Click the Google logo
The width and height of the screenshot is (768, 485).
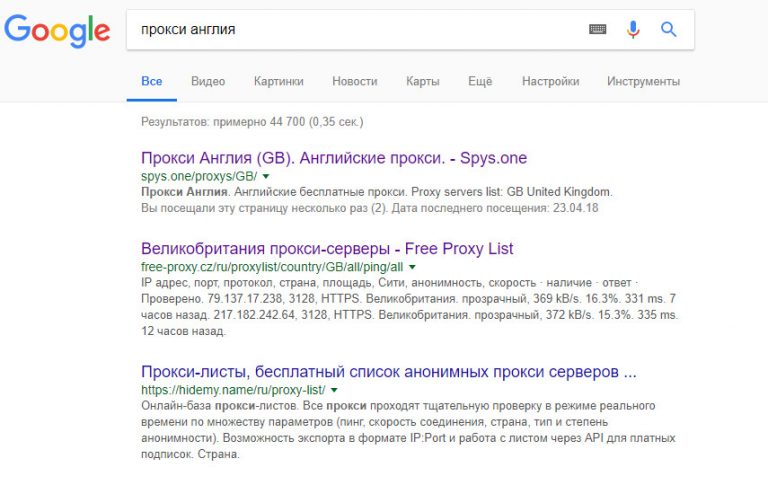[57, 31]
